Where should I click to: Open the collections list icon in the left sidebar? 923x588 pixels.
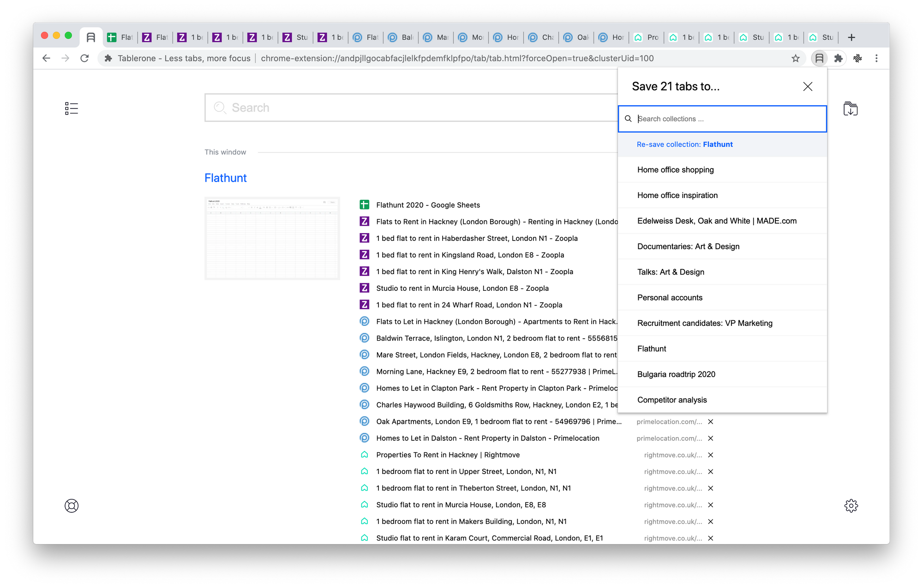tap(72, 108)
